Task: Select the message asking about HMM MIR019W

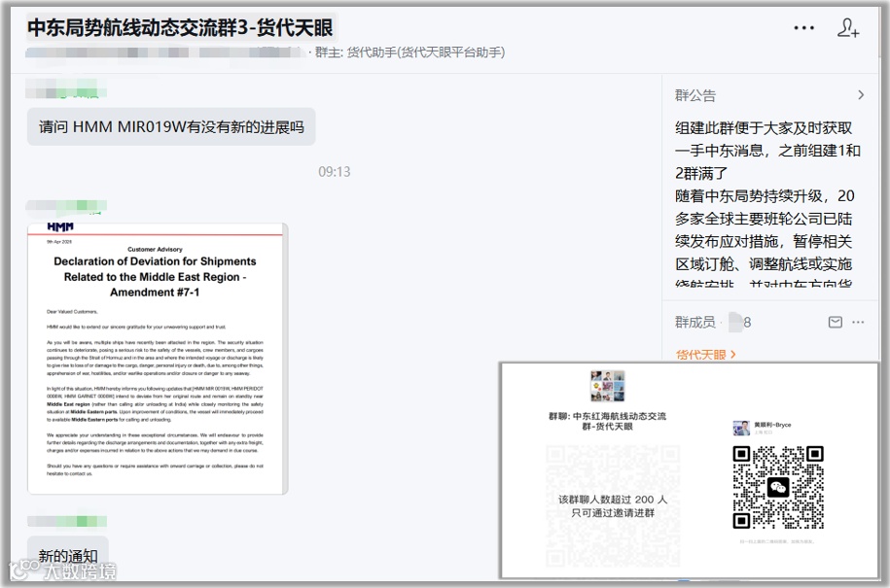Action: click(x=171, y=126)
